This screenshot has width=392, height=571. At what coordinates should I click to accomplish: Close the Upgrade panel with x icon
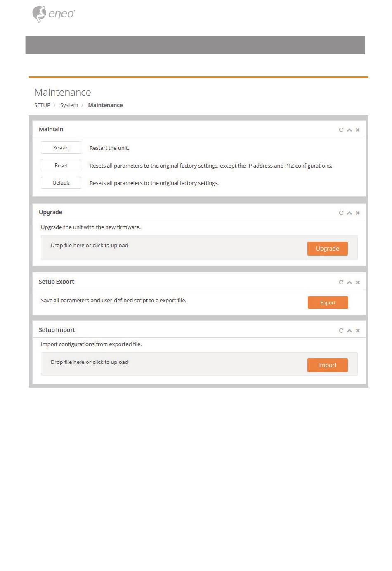click(358, 213)
